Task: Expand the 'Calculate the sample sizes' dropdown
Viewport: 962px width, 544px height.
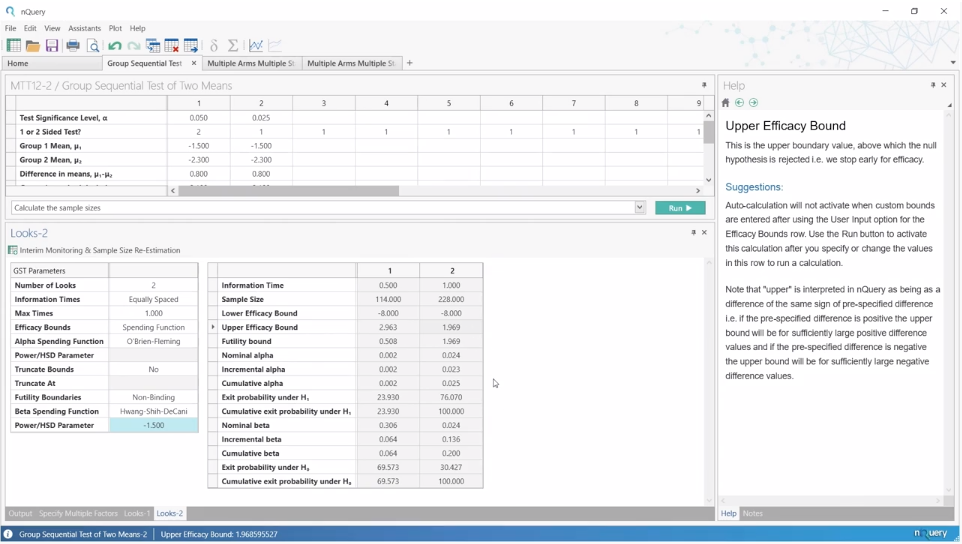Action: pos(640,208)
